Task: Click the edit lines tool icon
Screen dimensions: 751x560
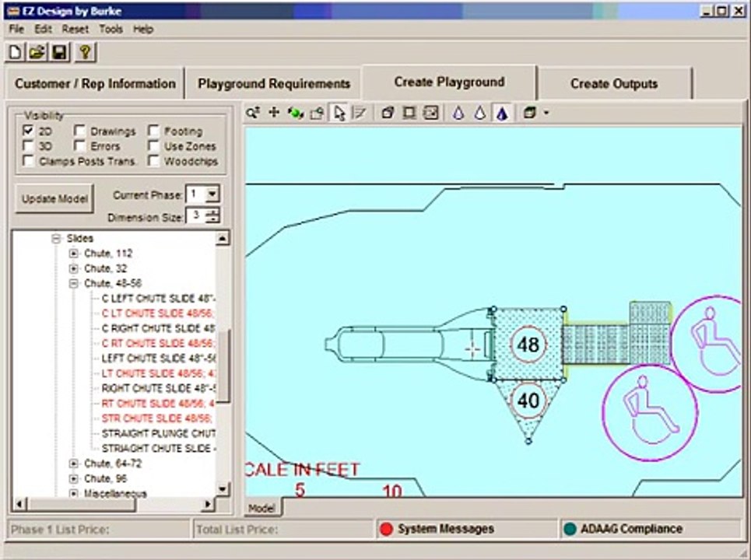Action: pos(360,113)
